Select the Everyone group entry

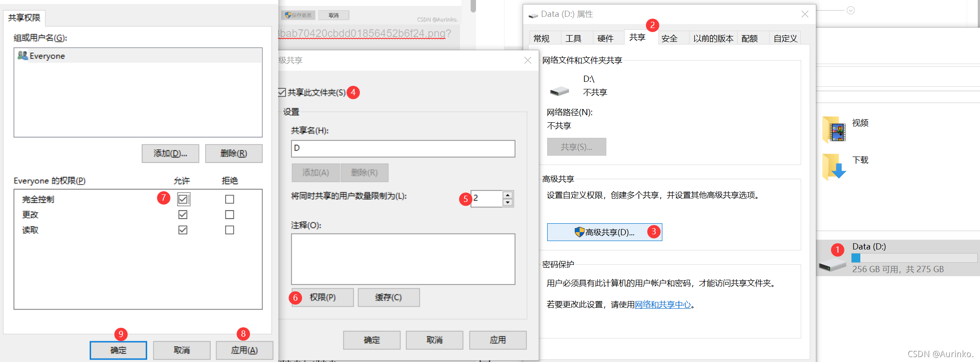click(x=138, y=56)
